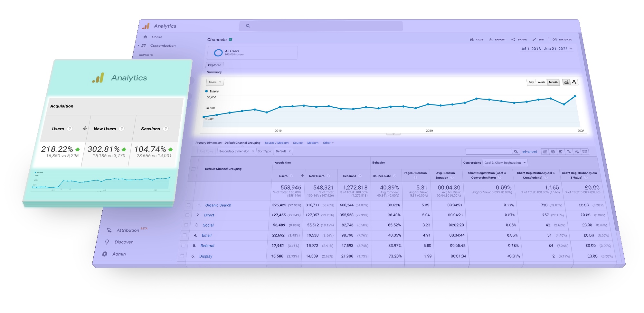The image size is (644, 313).
Task: Select the data table view icon
Action: click(545, 152)
